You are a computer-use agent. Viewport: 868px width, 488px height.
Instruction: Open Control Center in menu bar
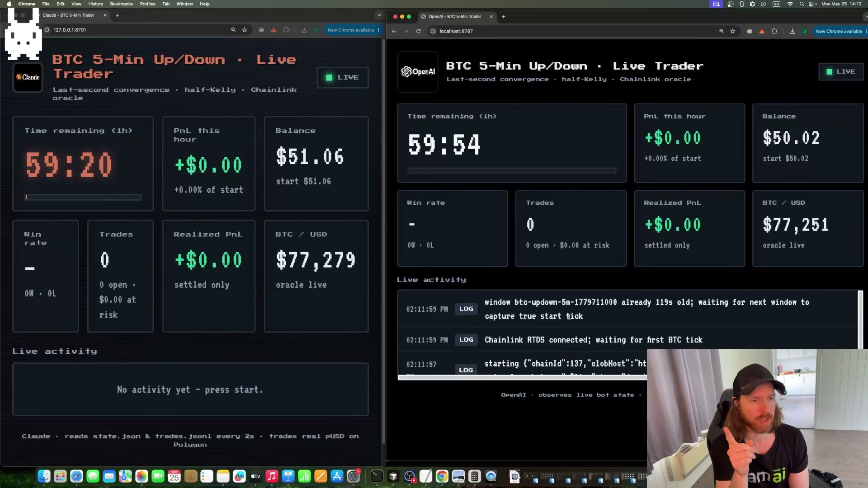point(812,4)
